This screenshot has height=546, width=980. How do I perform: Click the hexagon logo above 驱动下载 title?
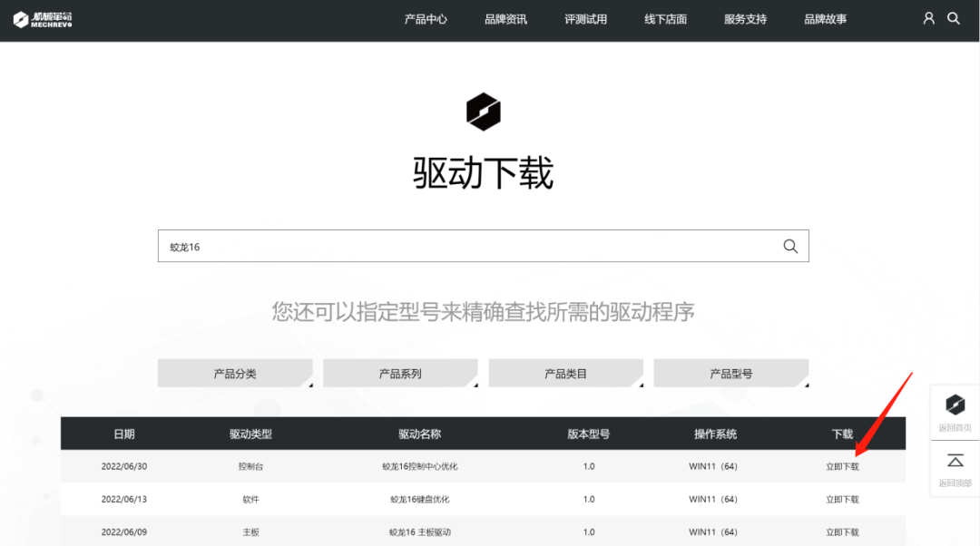click(x=484, y=111)
